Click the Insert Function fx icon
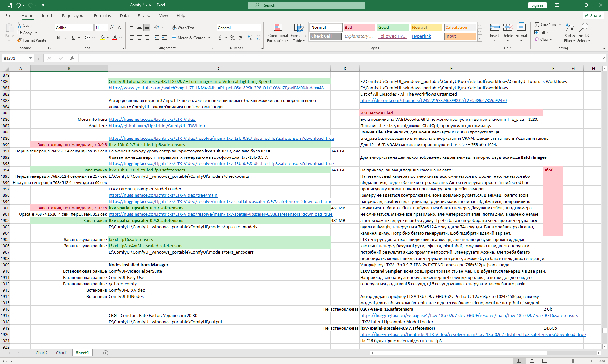This screenshot has width=608, height=364. tap(72, 58)
